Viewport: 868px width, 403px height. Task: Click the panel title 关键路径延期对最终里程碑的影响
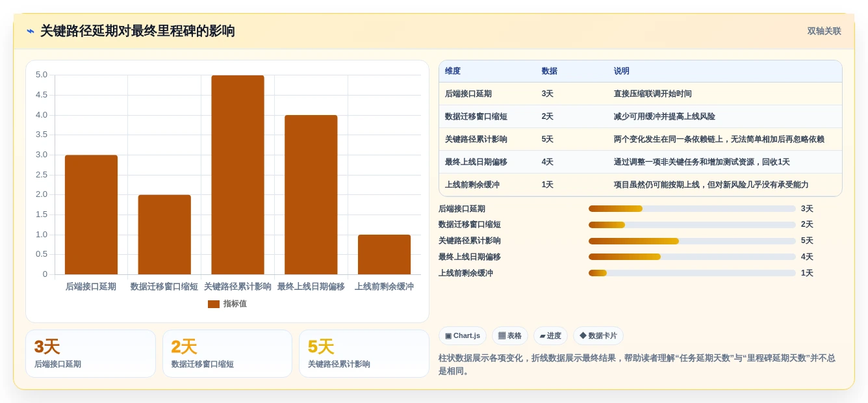coord(138,31)
